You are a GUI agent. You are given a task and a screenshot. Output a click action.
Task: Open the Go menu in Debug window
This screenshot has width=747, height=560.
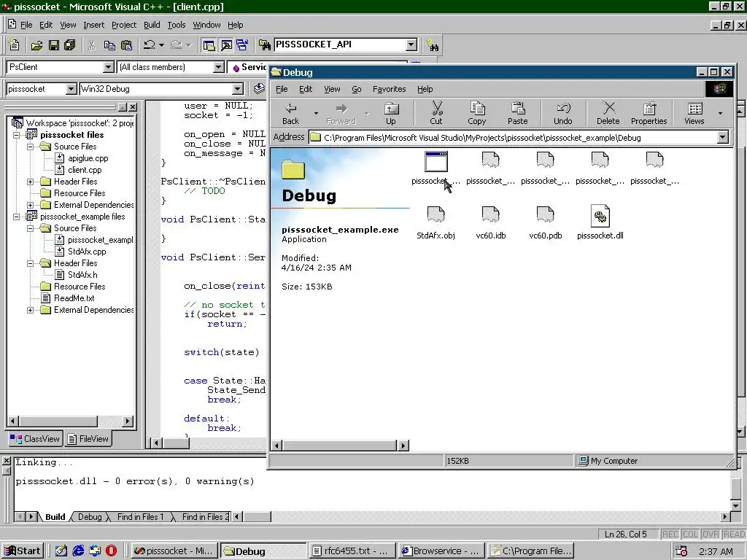point(356,89)
